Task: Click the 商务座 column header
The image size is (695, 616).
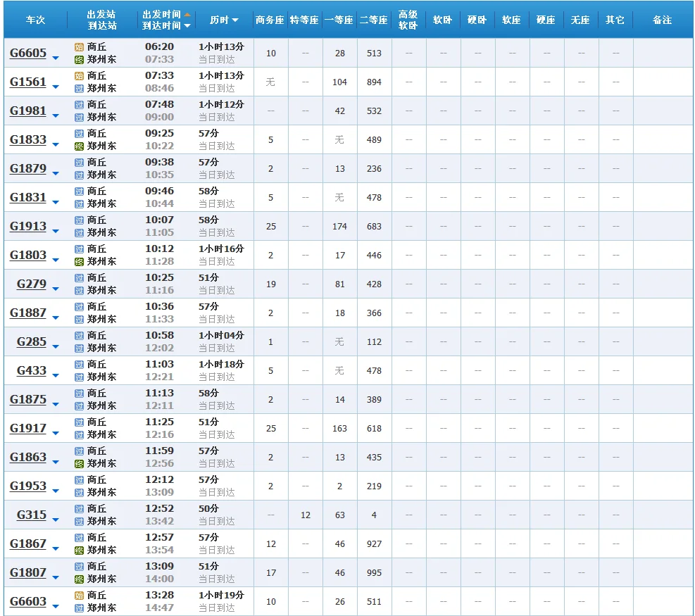Action: [270, 20]
